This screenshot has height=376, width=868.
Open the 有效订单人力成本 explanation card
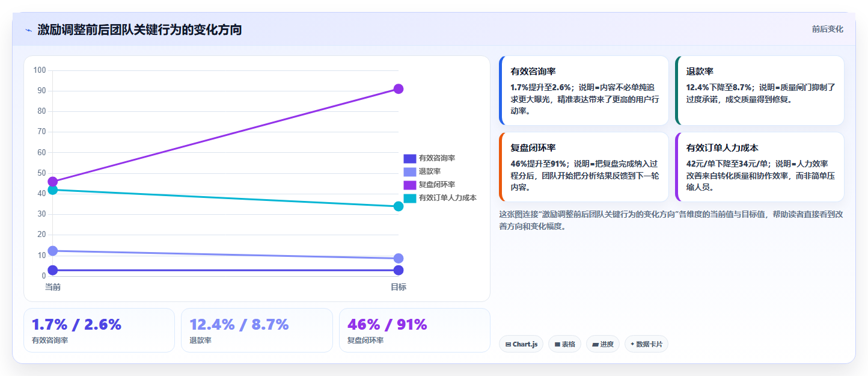pos(759,167)
